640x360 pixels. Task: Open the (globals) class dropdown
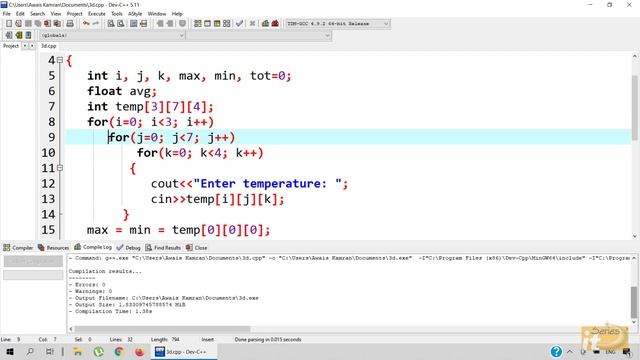(112, 36)
